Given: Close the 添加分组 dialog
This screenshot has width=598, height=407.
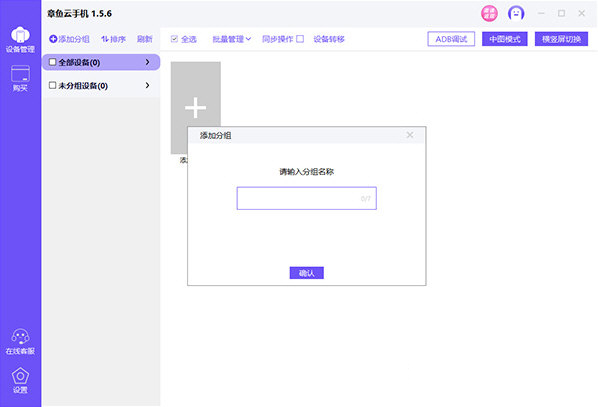Looking at the screenshot, I should (x=410, y=135).
